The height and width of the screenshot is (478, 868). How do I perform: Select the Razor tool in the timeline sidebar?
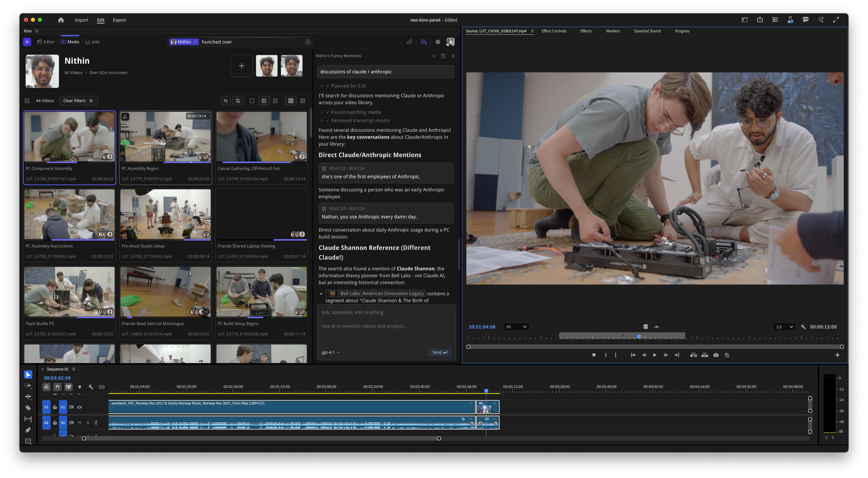[28, 407]
